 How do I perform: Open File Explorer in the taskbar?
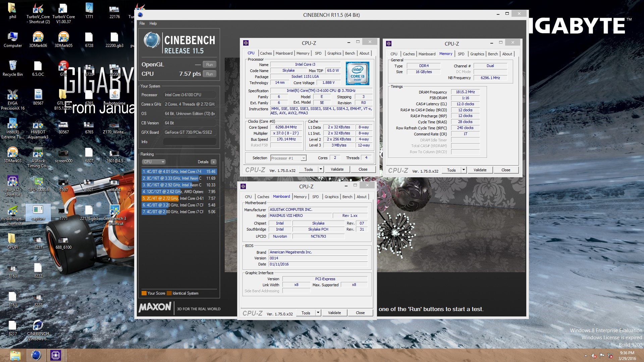tap(15, 355)
